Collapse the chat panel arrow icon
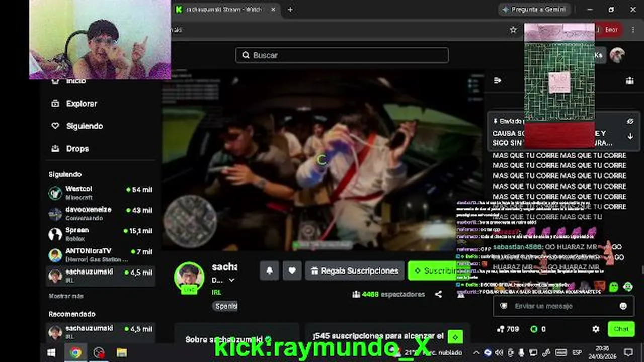The height and width of the screenshot is (362, 644). [x=498, y=80]
